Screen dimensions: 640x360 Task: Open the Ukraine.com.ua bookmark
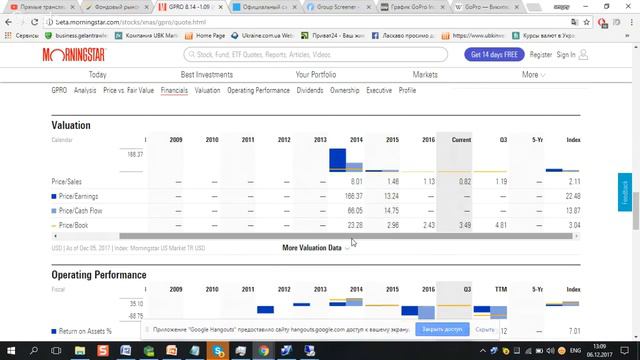[262, 36]
